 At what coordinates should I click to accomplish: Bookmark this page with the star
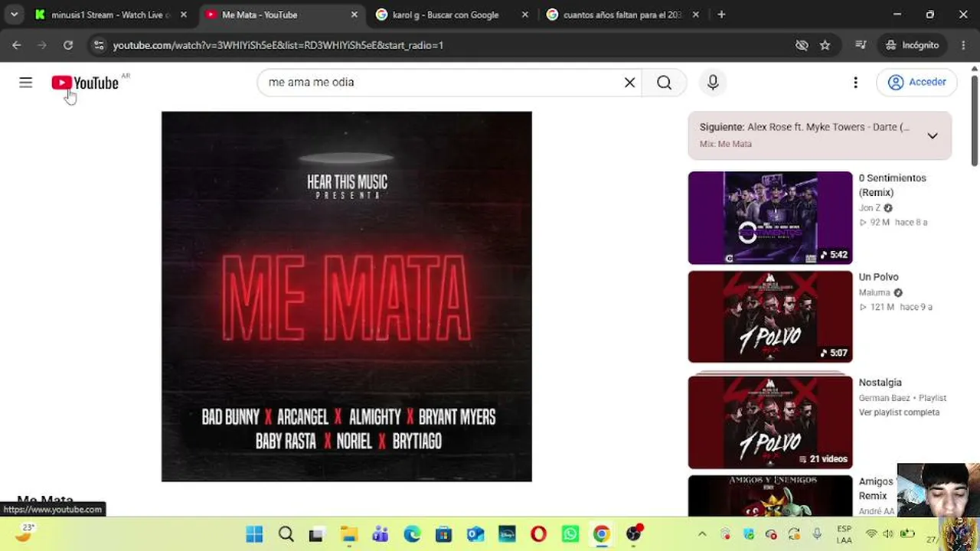pyautogui.click(x=825, y=45)
